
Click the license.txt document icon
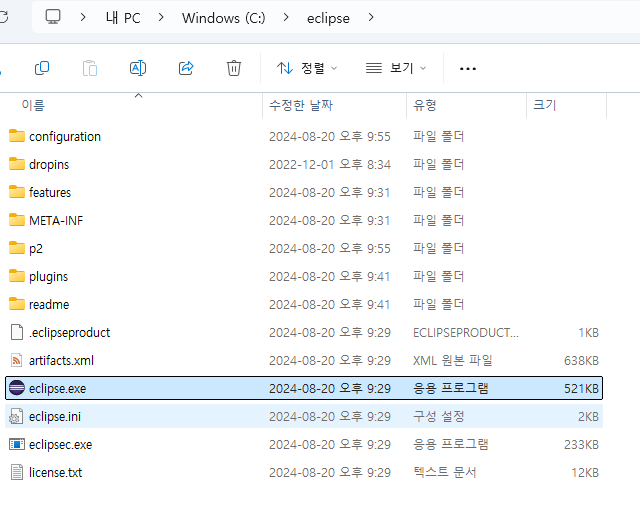[x=17, y=472]
